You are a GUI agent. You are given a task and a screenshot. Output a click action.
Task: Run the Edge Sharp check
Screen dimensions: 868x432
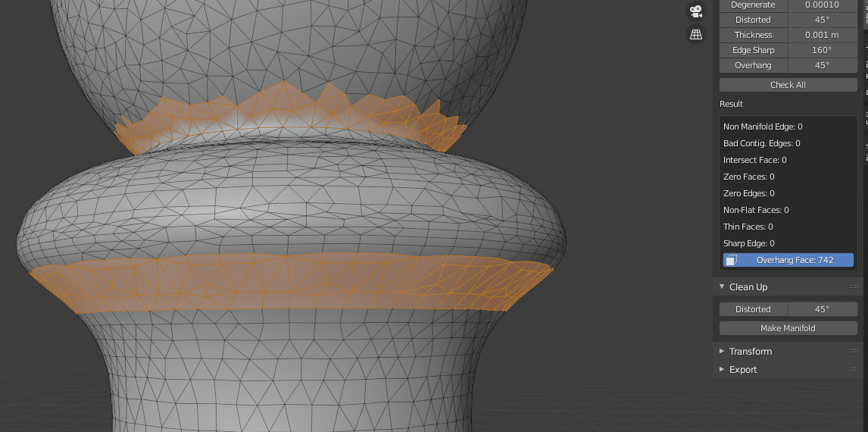(x=753, y=50)
